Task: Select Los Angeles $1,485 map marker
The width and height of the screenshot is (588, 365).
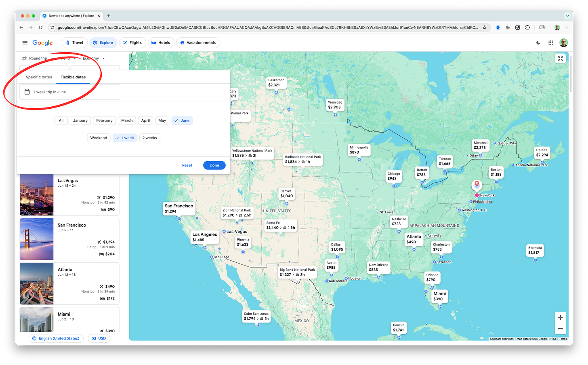Action: pyautogui.click(x=205, y=237)
